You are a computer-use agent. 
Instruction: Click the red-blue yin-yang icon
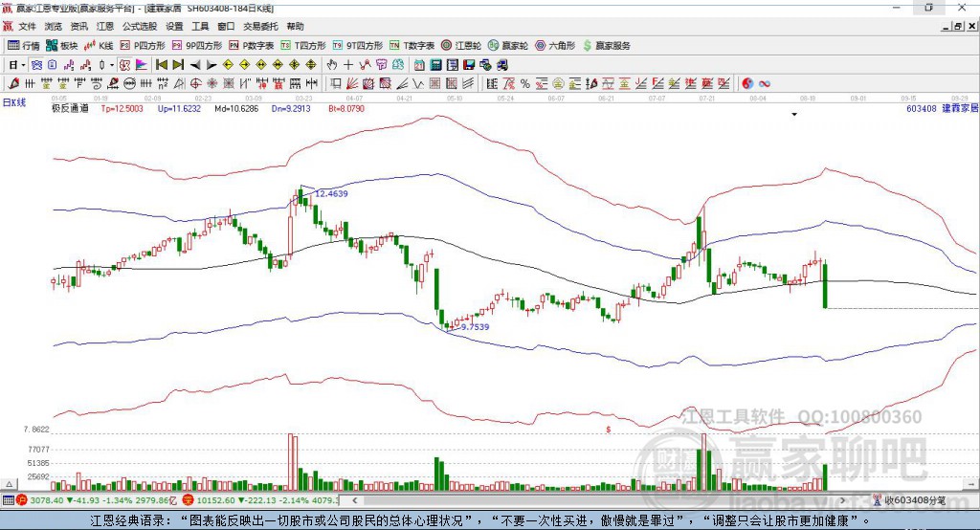coord(747,84)
